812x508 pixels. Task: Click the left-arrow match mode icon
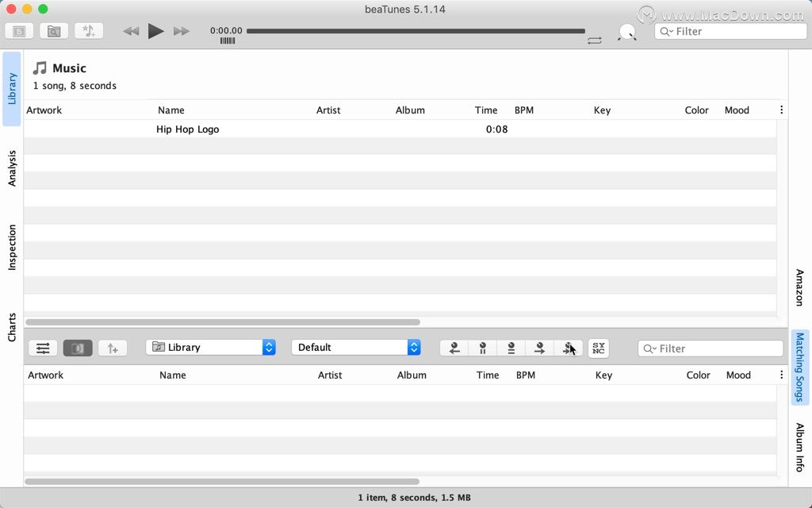pyautogui.click(x=454, y=348)
